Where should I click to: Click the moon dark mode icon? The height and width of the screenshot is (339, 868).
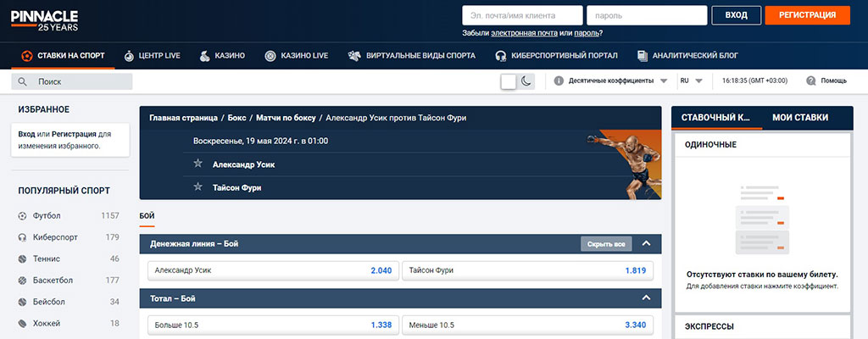526,81
